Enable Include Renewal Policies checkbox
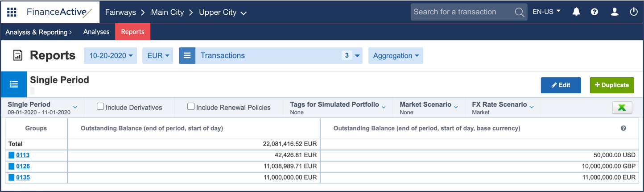The width and height of the screenshot is (644, 192). point(191,106)
